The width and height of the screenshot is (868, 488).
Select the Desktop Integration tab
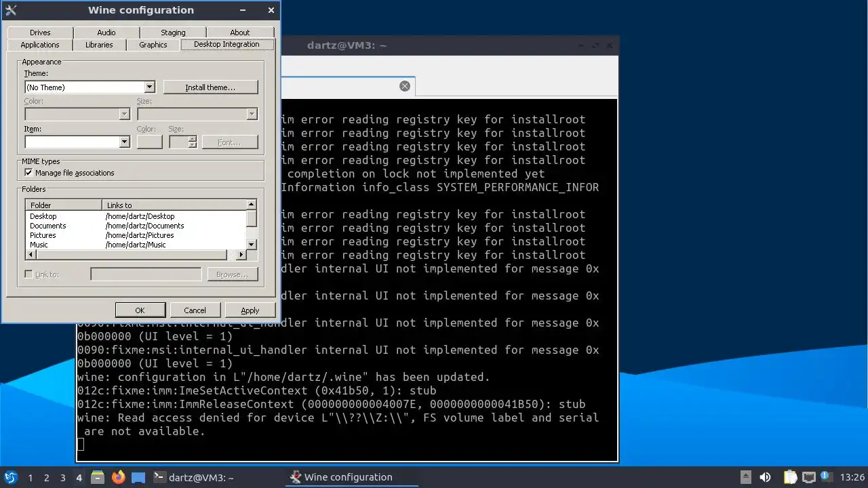pos(226,44)
